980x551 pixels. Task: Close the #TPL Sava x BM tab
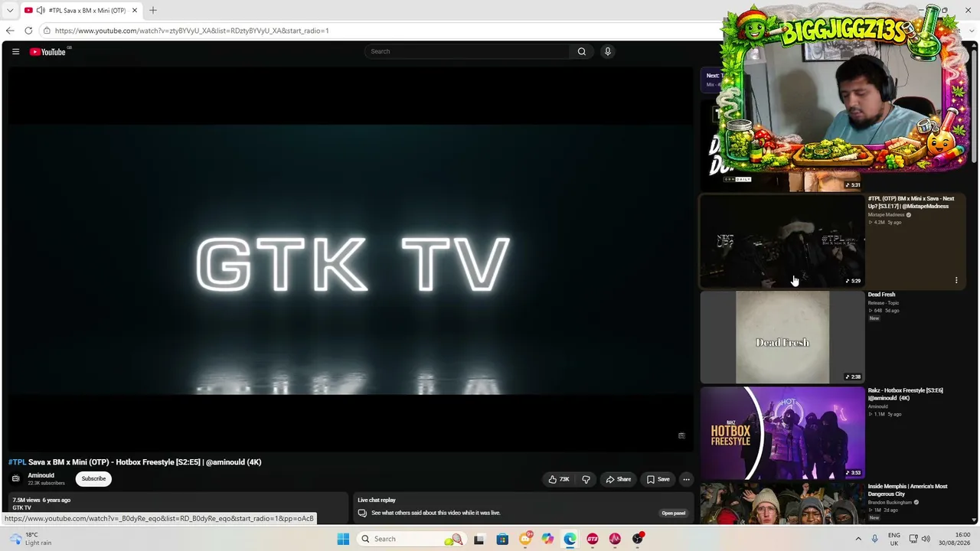click(x=135, y=10)
